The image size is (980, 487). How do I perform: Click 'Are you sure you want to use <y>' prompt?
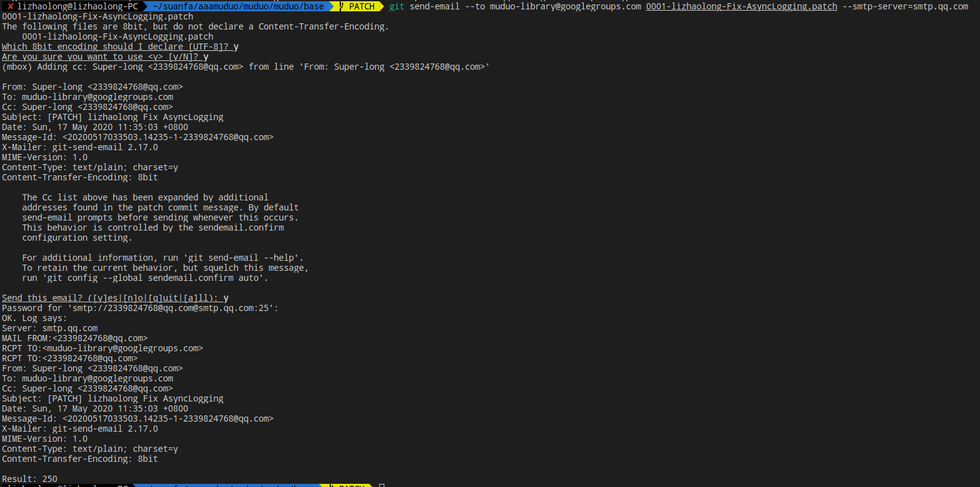click(105, 57)
